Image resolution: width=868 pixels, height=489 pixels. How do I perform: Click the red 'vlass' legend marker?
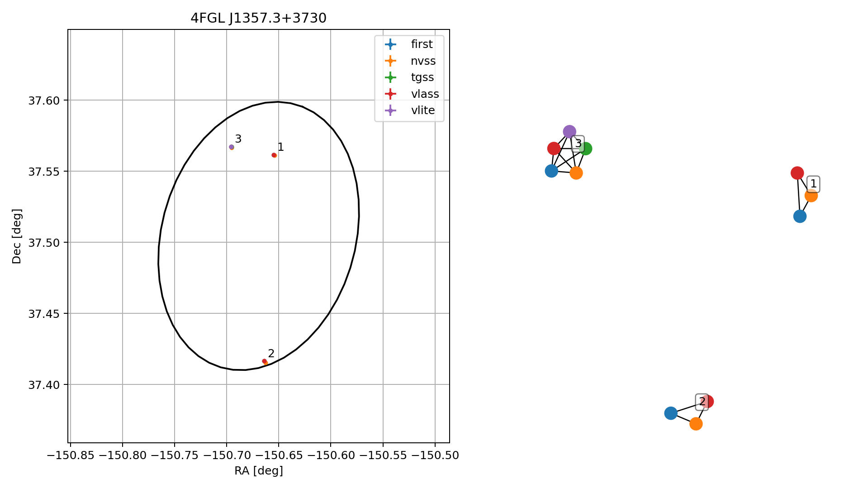pyautogui.click(x=390, y=94)
